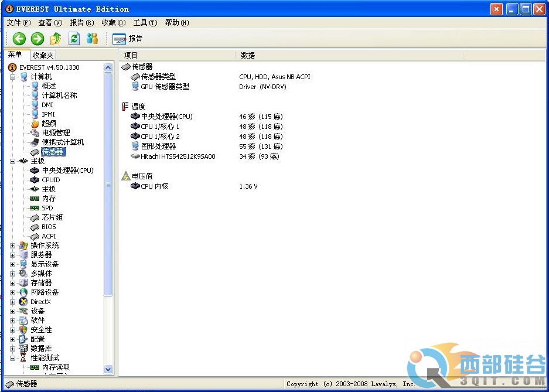Expand the 存储器 tree node
Viewport: 549px width, 392px height.
[13, 283]
